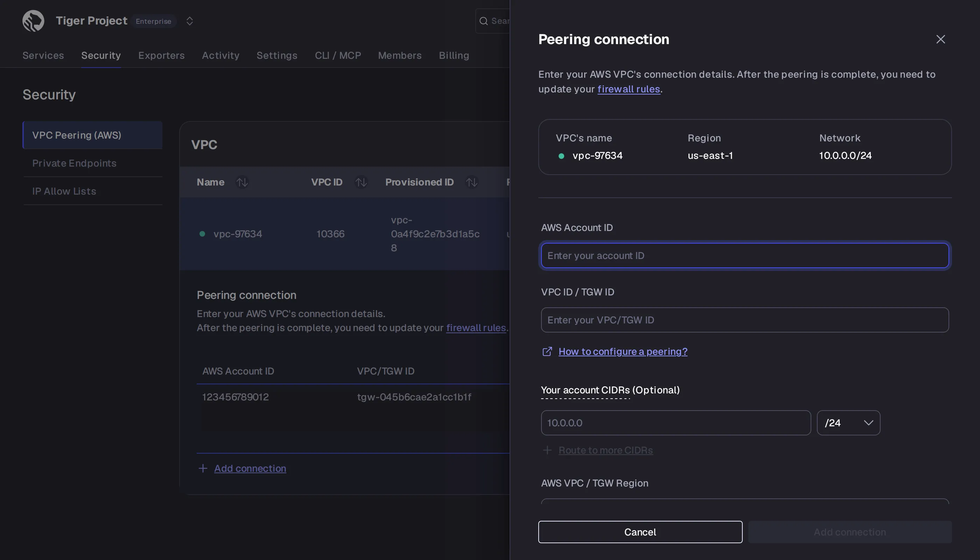Image resolution: width=980 pixels, height=560 pixels.
Task: Click account ID 123456789012 cell
Action: click(236, 397)
